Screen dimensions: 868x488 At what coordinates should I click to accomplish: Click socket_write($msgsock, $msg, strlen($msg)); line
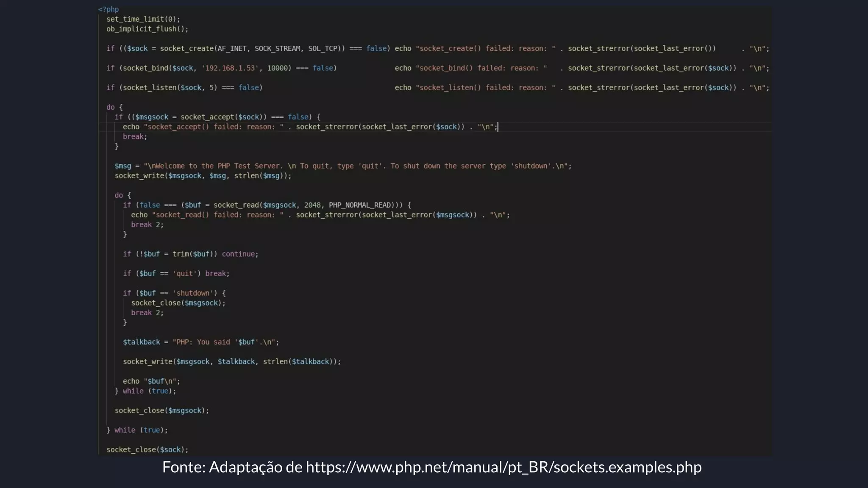203,176
